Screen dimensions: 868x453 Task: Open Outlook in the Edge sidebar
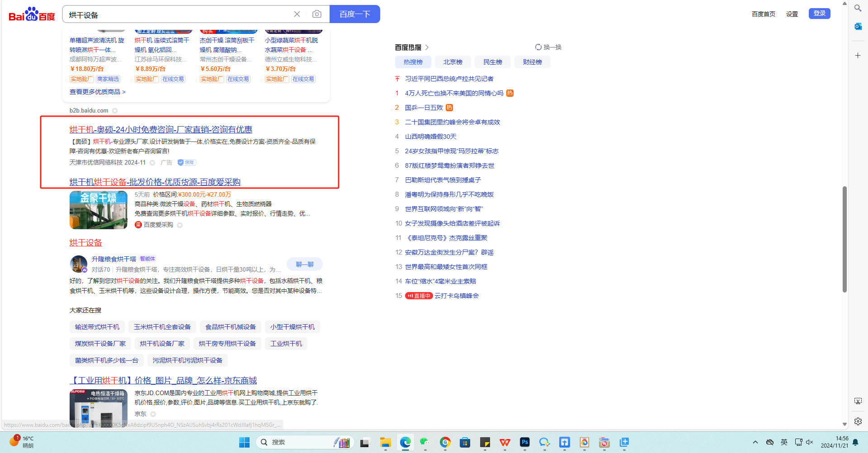click(858, 26)
